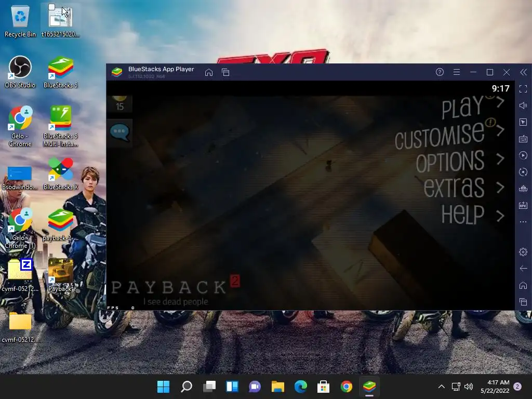Open notification badge showing 2

(x=517, y=387)
